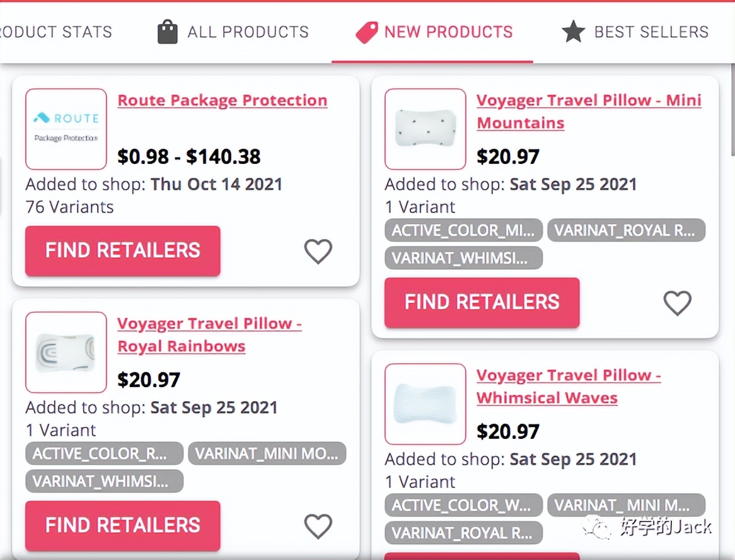Switch to the Best Sellers tab
Viewport: 735px width, 560px height.
coord(651,32)
